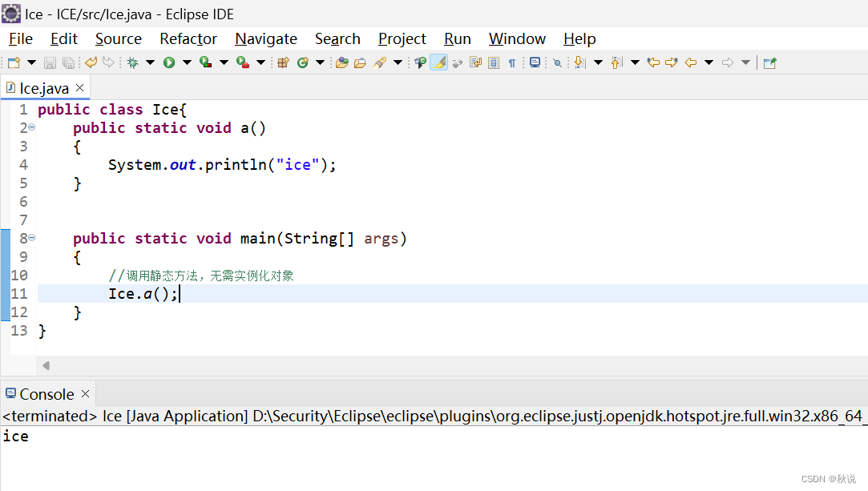868x491 pixels.
Task: Click the Undo arrow icon
Action: 91,62
